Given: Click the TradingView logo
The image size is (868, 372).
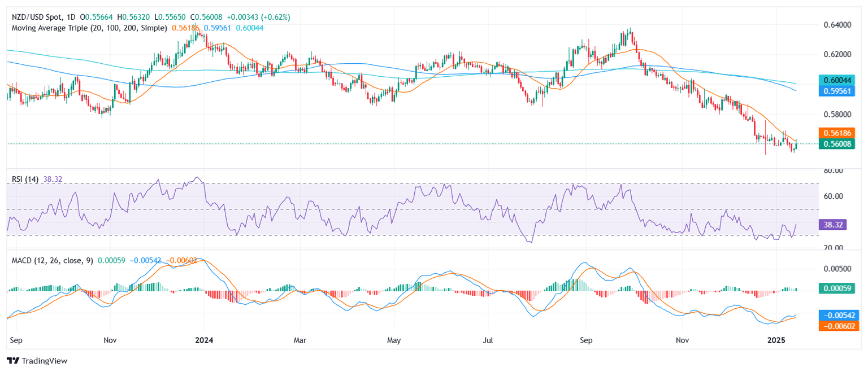Looking at the screenshot, I should (37, 361).
